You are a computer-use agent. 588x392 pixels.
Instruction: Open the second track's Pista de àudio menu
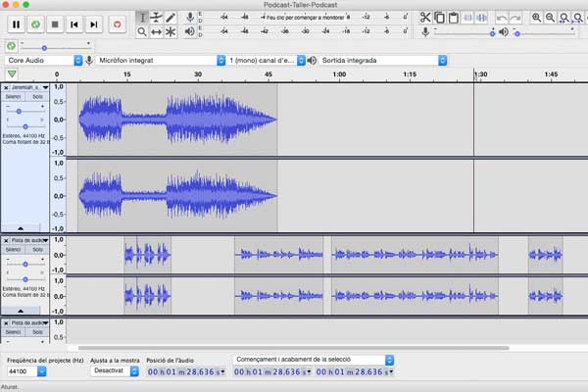pos(29,240)
